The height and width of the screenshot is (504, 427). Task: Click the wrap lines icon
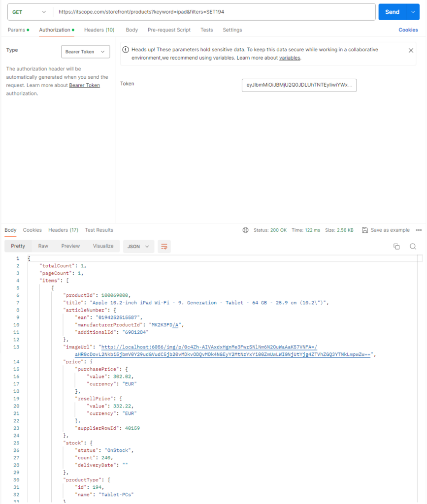click(164, 247)
